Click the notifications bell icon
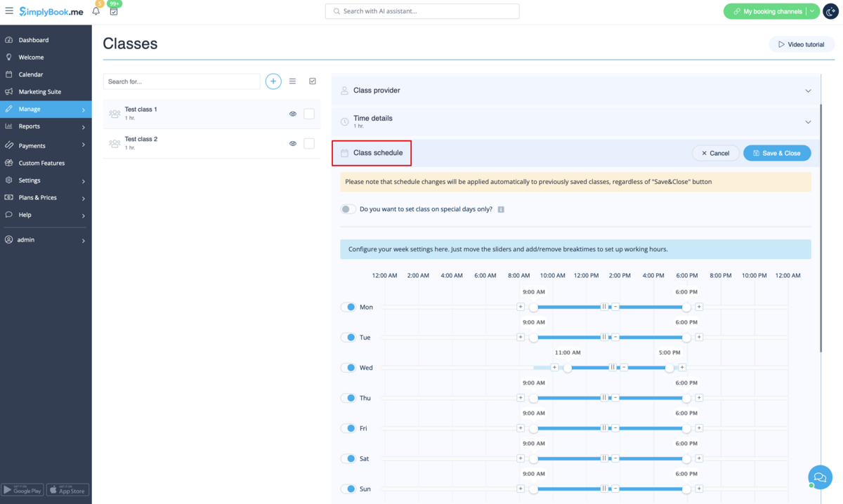The height and width of the screenshot is (504, 843). point(96,11)
